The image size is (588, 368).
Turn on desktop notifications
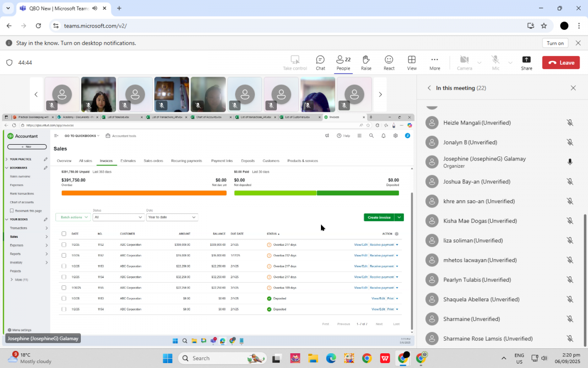(555, 43)
